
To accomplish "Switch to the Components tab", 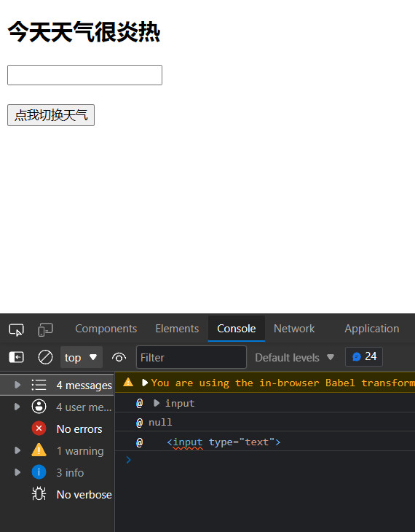I will 106,329.
